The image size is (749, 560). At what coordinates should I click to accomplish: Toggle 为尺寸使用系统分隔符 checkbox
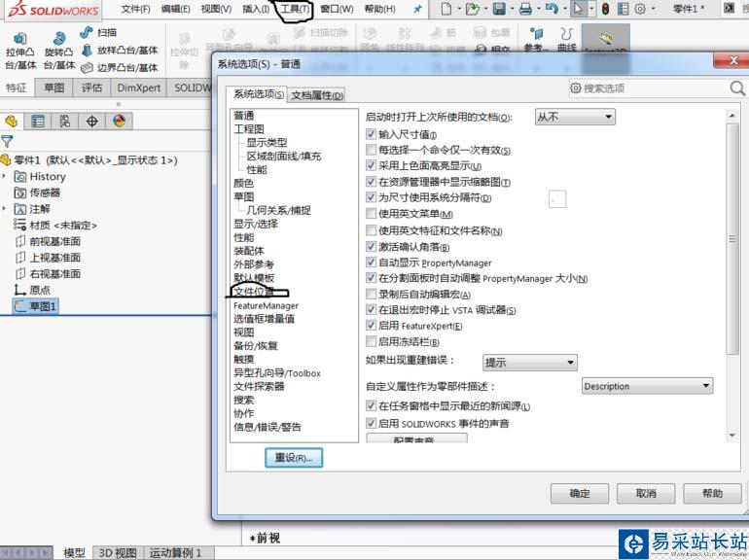point(371,197)
